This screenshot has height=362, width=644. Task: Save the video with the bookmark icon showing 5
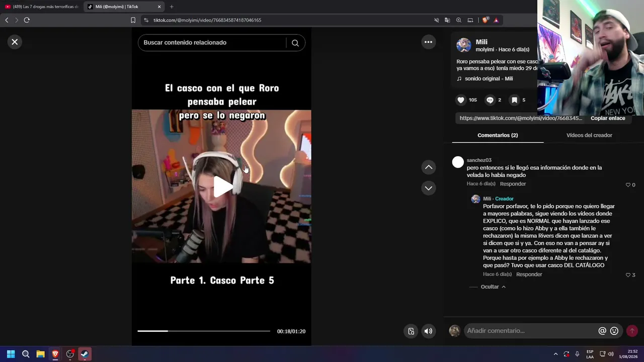tap(514, 100)
